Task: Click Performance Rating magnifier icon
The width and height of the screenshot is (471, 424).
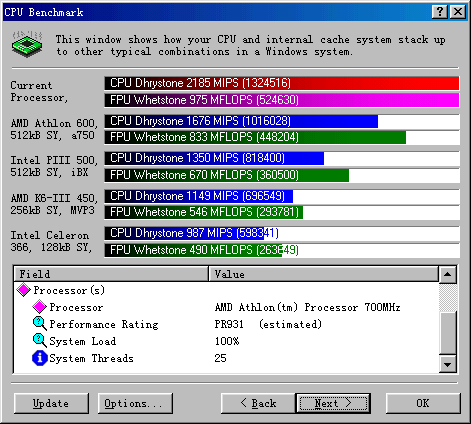Action: [x=39, y=324]
